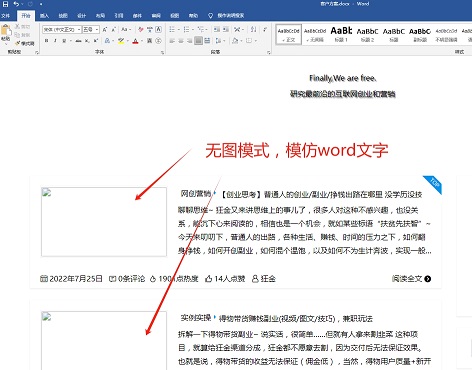Click the Paste clipboard icon

point(6,30)
